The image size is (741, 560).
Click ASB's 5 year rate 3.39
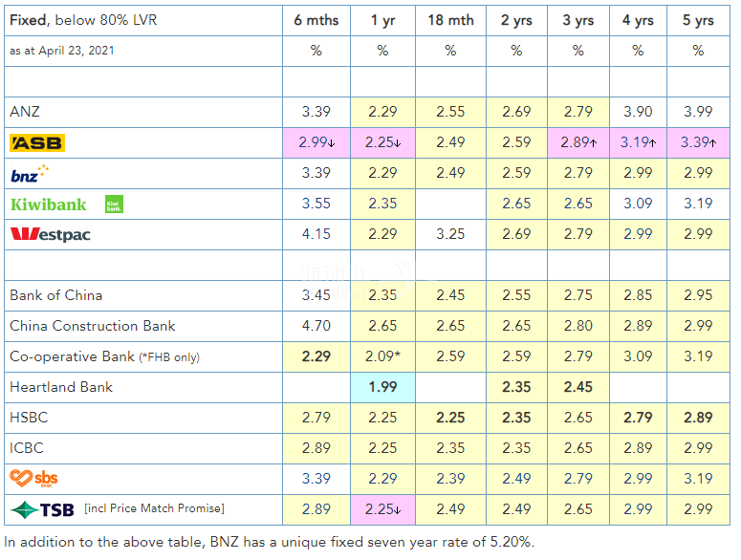pos(698,142)
